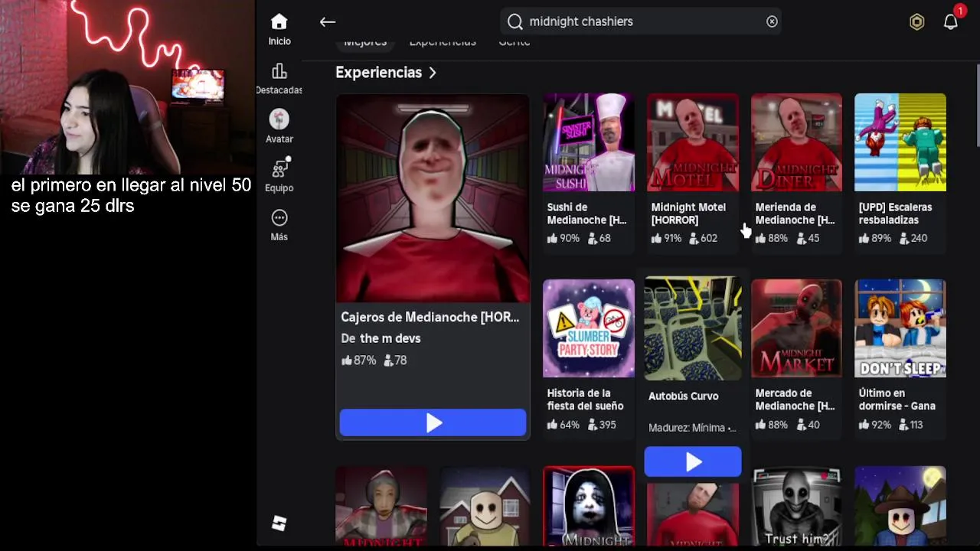Open Cajeros de Medianoche large thumbnail
The image size is (980, 551).
[x=433, y=198]
